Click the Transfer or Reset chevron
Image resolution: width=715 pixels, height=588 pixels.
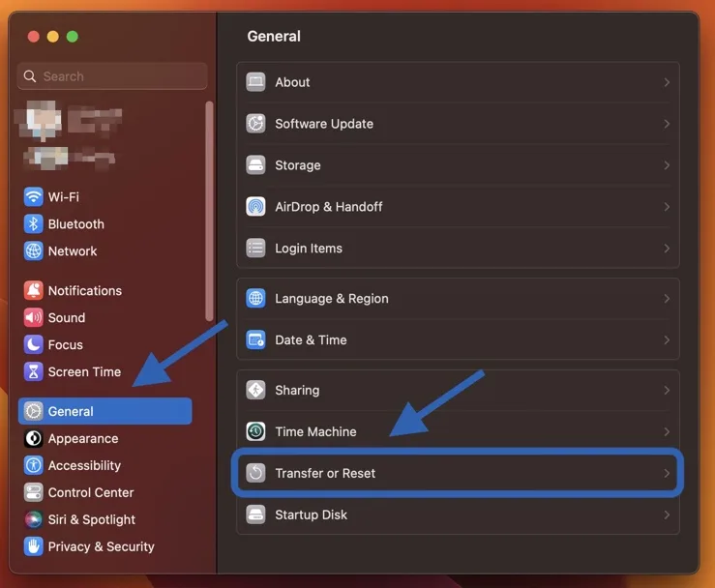[x=667, y=474]
